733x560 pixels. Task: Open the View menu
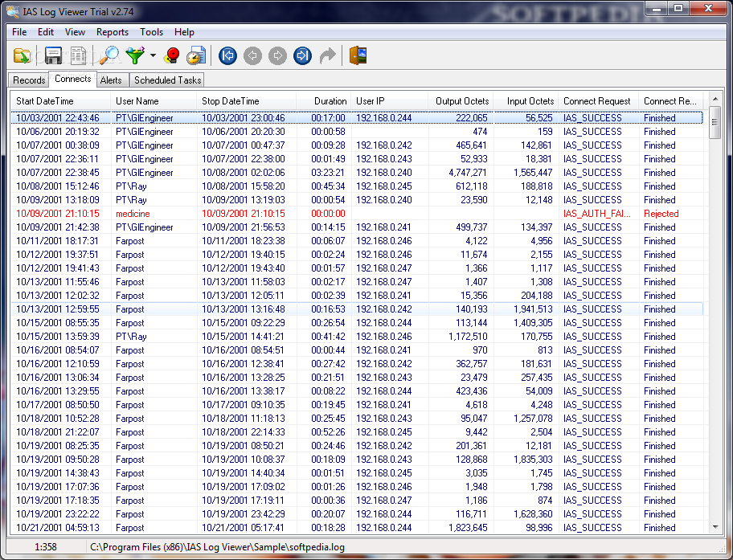(75, 32)
